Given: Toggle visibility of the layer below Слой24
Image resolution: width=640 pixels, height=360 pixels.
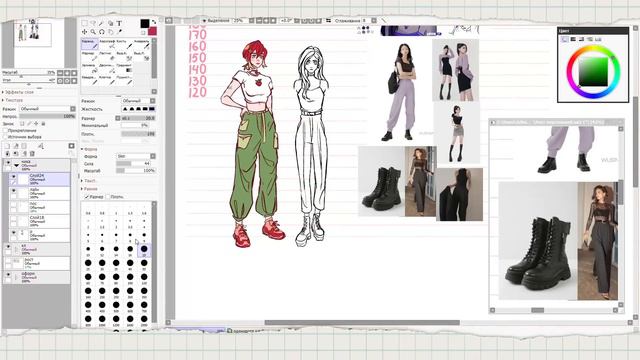Looking at the screenshot, I should (x=13, y=191).
